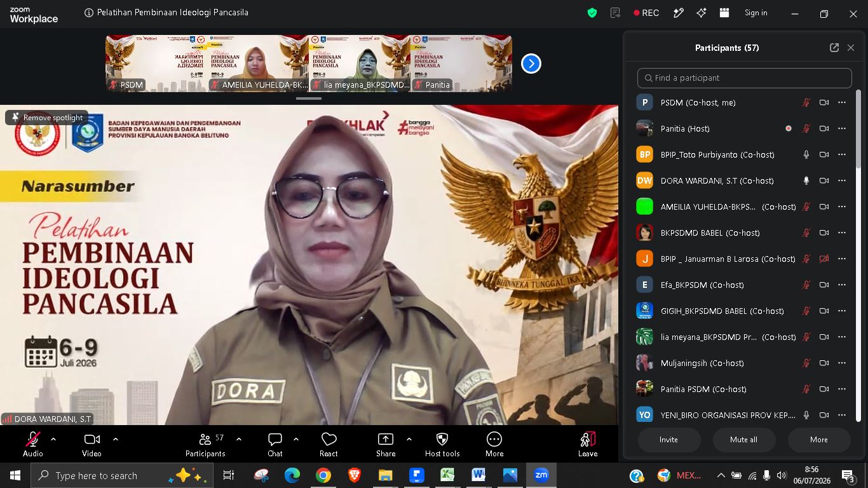Open the AI Companion sparkle icon
Image resolution: width=868 pixels, height=488 pixels.
[702, 13]
